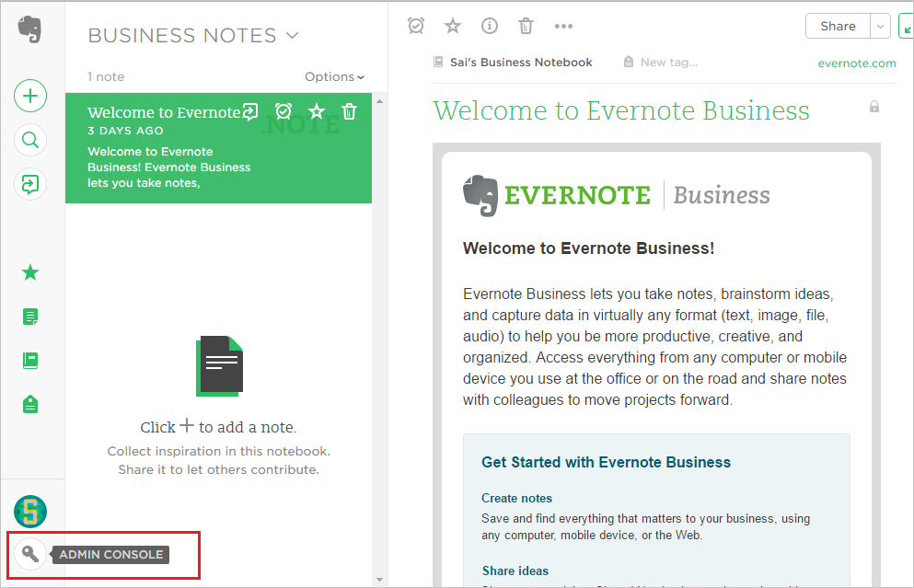The image size is (914, 588).
Task: Open Options dropdown in note list
Action: click(x=335, y=77)
